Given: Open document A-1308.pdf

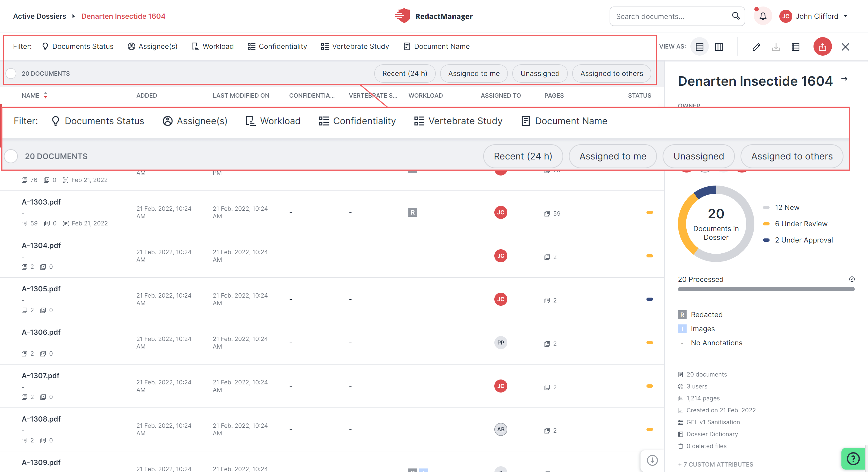Looking at the screenshot, I should (41, 419).
